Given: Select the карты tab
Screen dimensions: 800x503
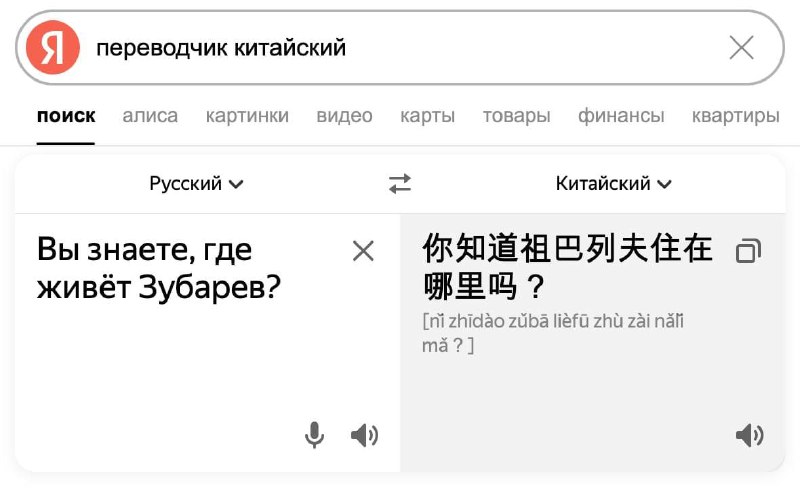Looking at the screenshot, I should pos(427,116).
